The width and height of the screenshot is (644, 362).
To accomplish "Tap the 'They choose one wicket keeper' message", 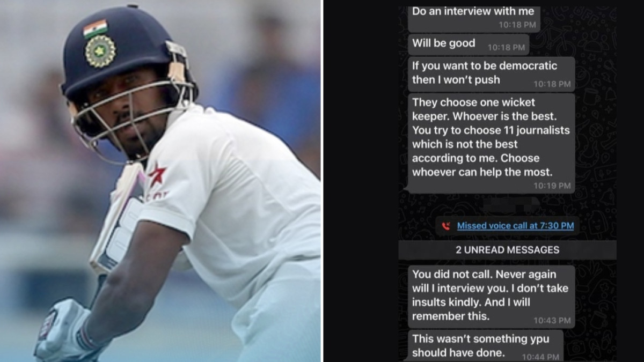I will coord(491,143).
